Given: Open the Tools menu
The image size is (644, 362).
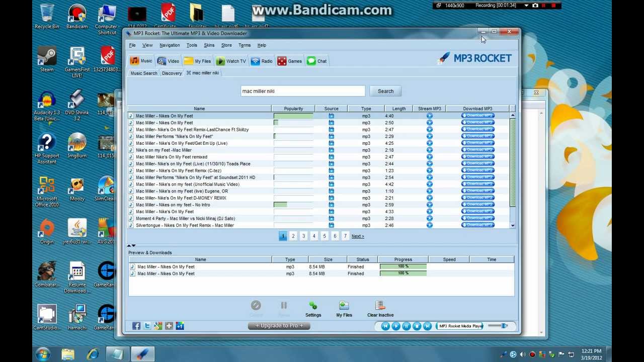Looking at the screenshot, I should (192, 45).
